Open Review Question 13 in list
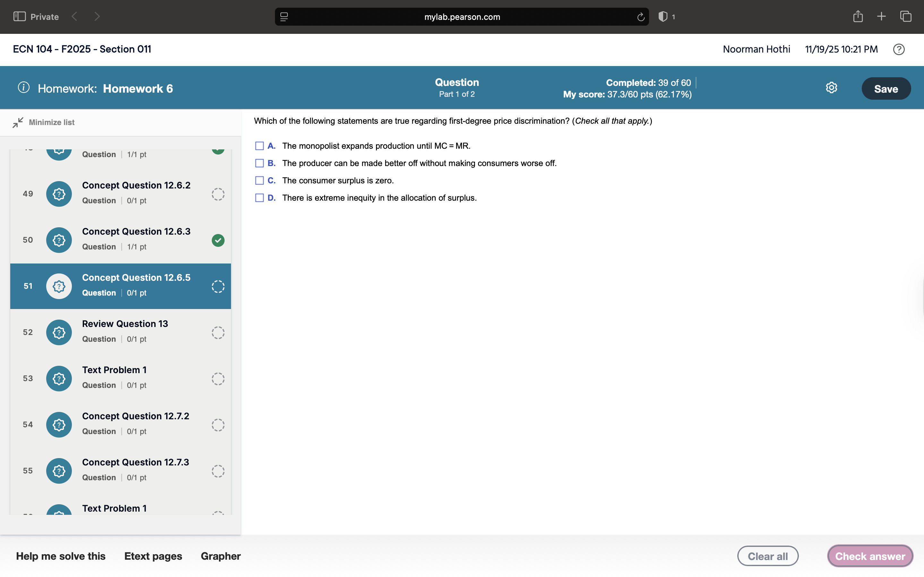The image size is (924, 577). click(125, 331)
